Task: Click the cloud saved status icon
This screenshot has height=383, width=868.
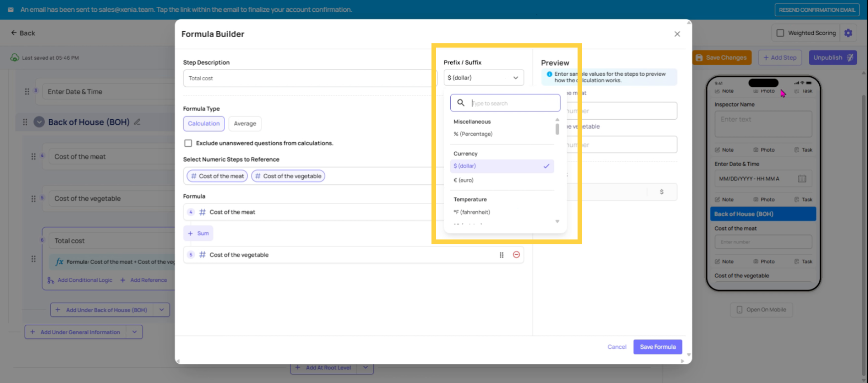Action: tap(14, 58)
